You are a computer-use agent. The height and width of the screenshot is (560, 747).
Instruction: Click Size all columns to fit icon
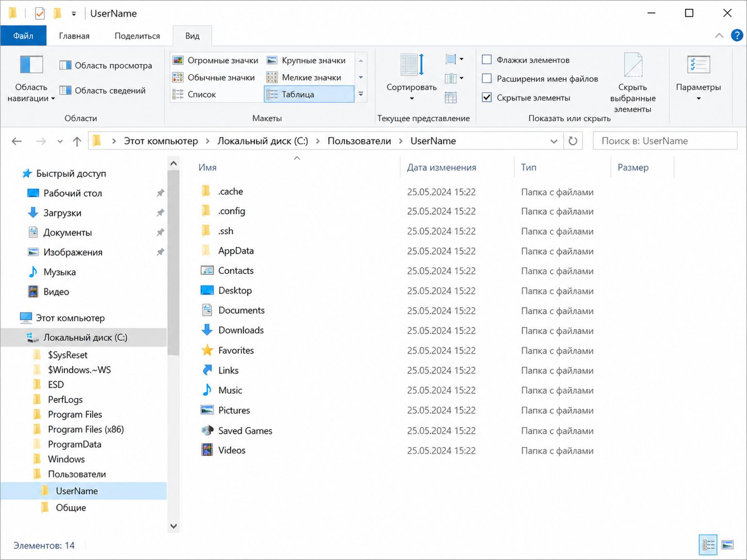click(x=451, y=97)
